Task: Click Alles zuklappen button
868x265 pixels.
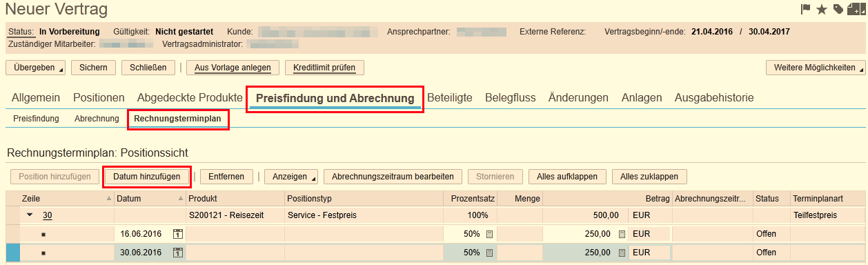Action: click(649, 177)
